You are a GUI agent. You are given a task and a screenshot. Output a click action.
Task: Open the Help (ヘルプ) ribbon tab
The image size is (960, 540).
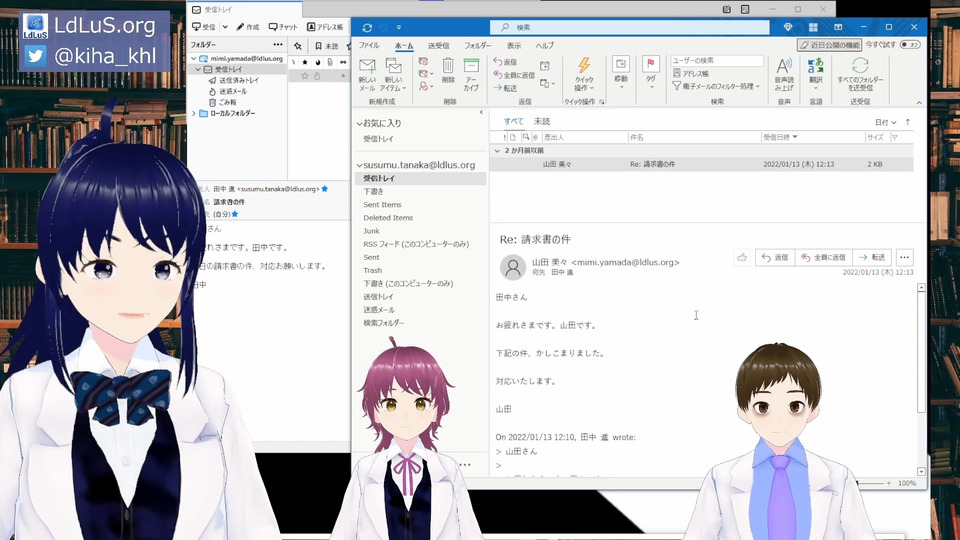coord(544,46)
